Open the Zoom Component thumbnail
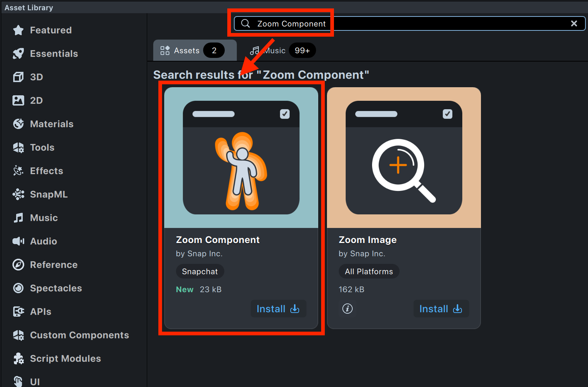This screenshot has width=588, height=387. click(x=241, y=158)
